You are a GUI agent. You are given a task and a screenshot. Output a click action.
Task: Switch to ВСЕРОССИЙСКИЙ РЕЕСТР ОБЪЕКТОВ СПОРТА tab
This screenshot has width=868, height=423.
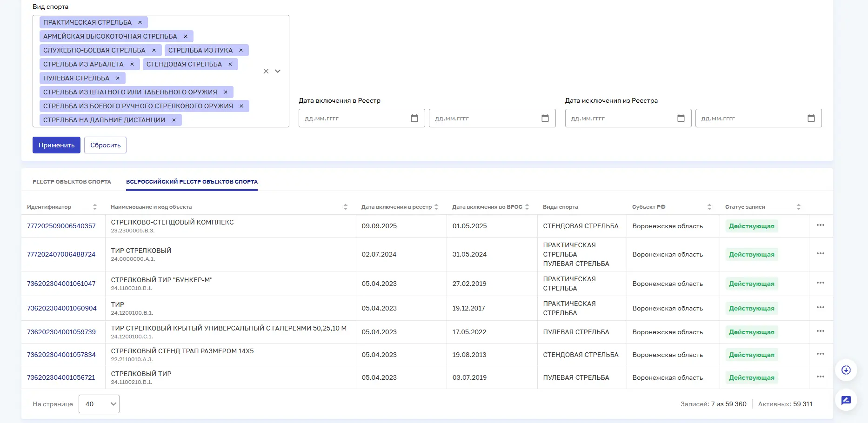[192, 182]
